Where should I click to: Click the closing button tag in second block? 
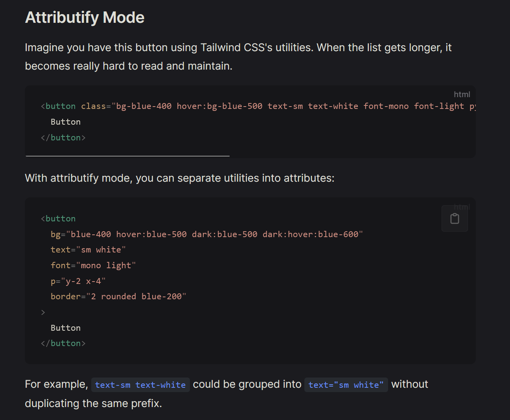pos(63,343)
